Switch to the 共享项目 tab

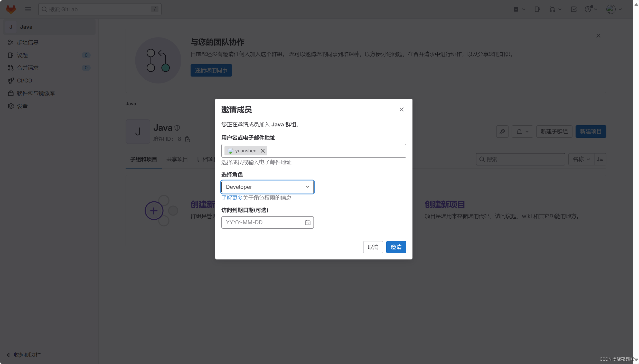click(x=177, y=159)
